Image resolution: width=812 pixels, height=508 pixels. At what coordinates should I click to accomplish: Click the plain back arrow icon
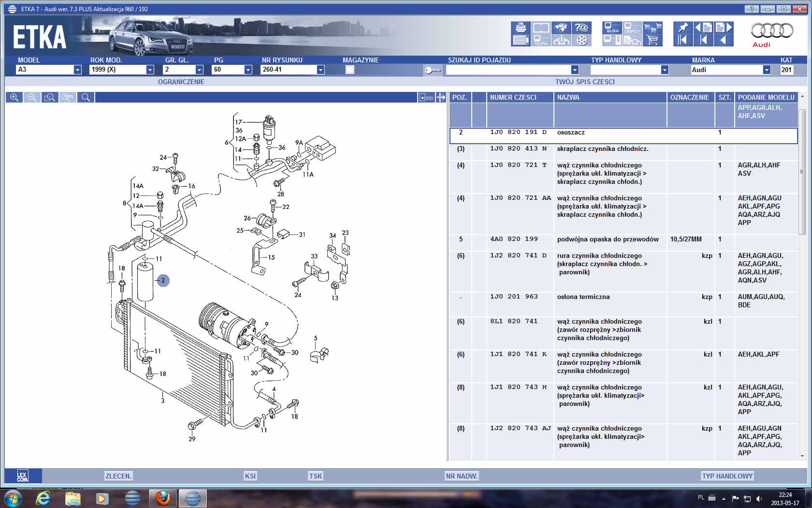pyautogui.click(x=724, y=40)
